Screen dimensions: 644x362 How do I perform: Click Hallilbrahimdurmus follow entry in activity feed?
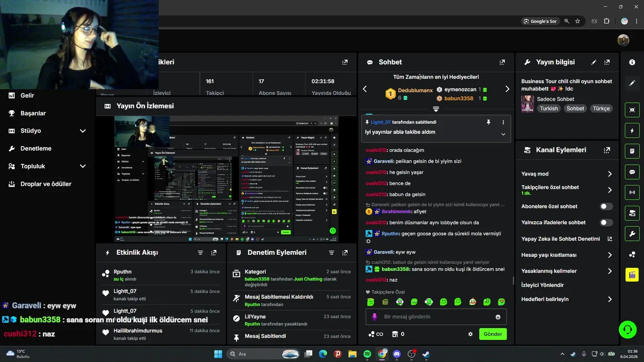(161, 334)
